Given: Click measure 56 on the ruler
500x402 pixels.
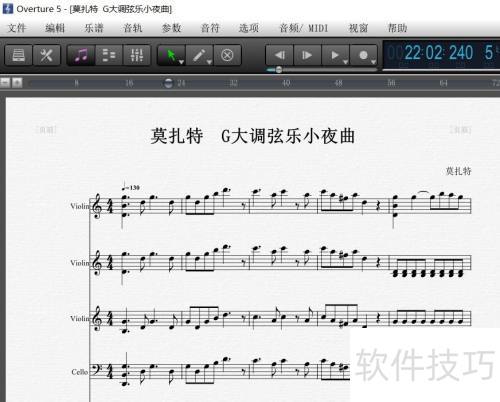Looking at the screenshot, I should [391, 83].
